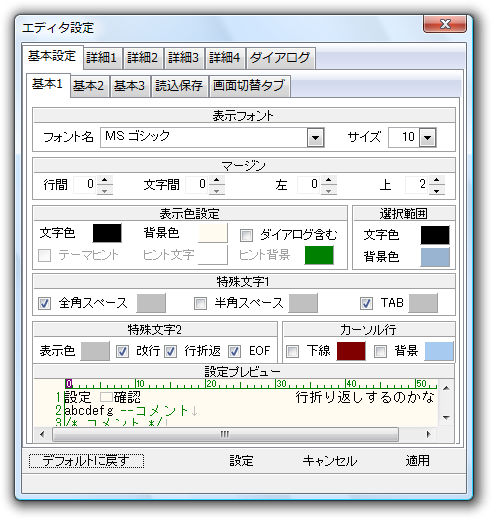The image size is (492, 519).
Task: Click the MS ゴシック font name field
Action: click(204, 137)
